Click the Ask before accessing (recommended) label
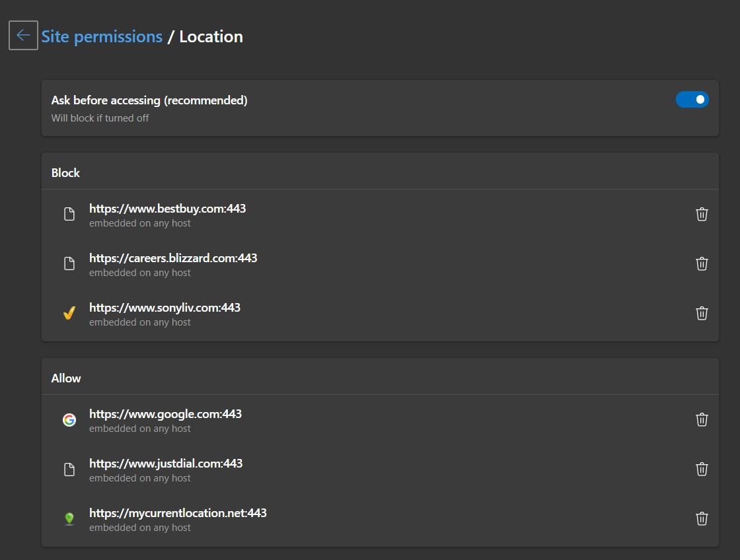This screenshot has width=740, height=560. 149,100
